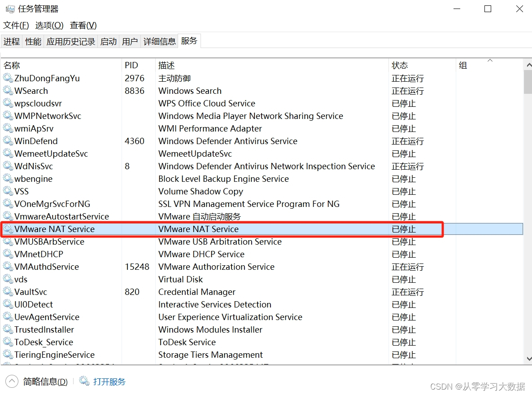Screen dimensions: 532x395
Task: Sort by the 组 column header
Action: point(489,65)
